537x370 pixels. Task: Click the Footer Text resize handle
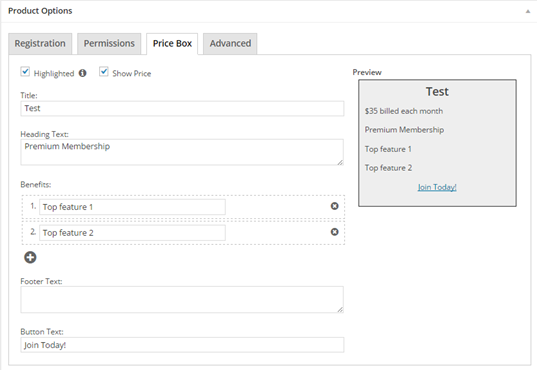(x=340, y=309)
